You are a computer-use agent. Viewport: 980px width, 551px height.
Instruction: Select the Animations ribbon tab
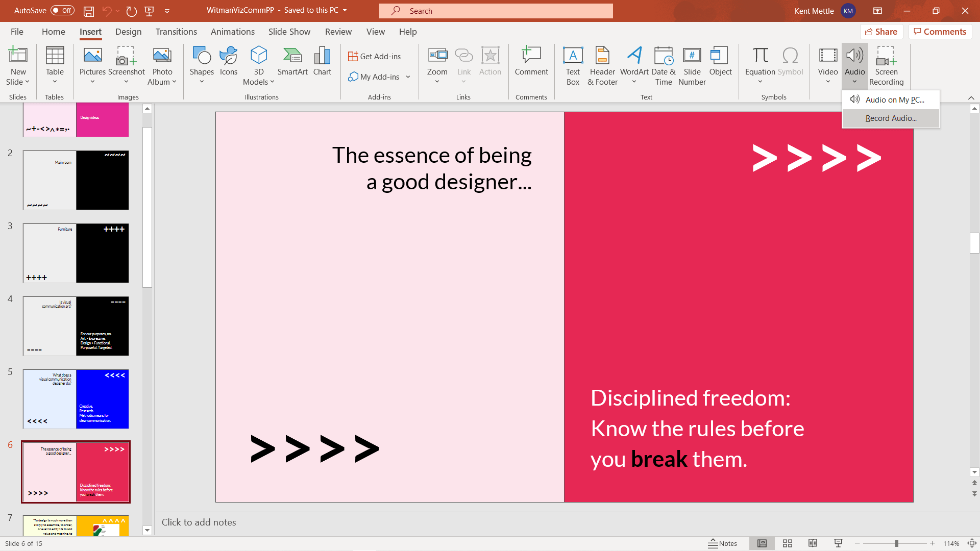click(232, 32)
